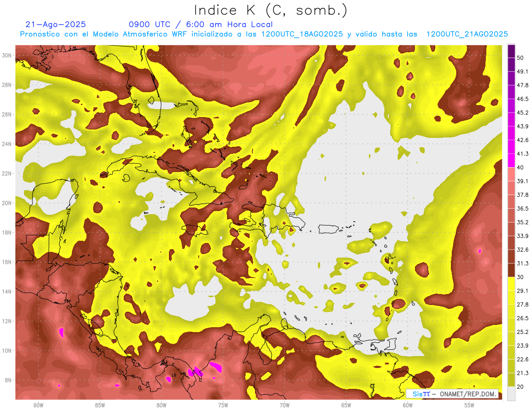The image size is (532, 411).
Task: Click the colorbar value '50'
Action: tap(520, 58)
